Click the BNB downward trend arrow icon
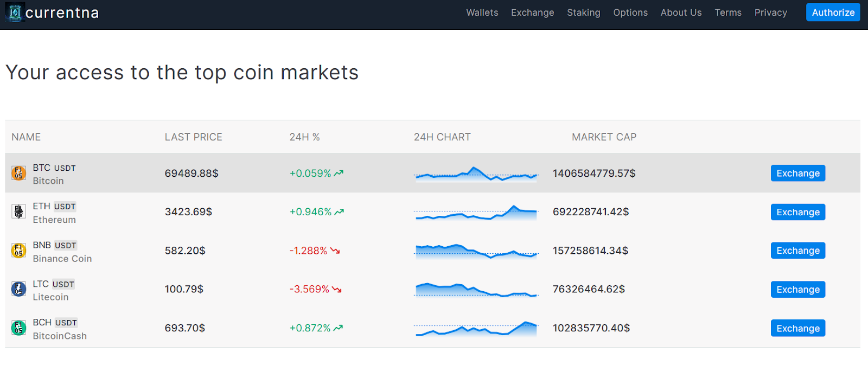Image resolution: width=868 pixels, height=372 pixels. (335, 251)
